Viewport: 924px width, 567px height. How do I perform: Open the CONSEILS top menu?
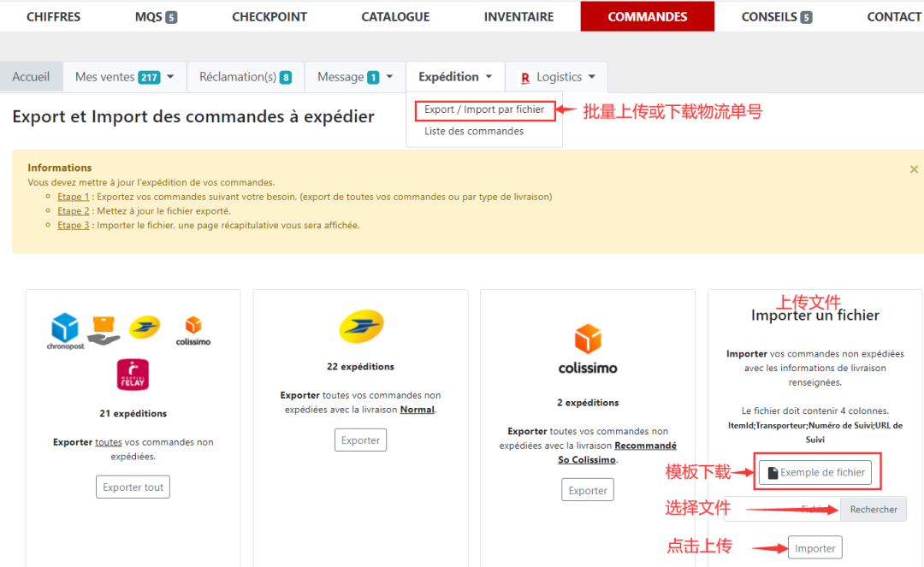tap(769, 16)
